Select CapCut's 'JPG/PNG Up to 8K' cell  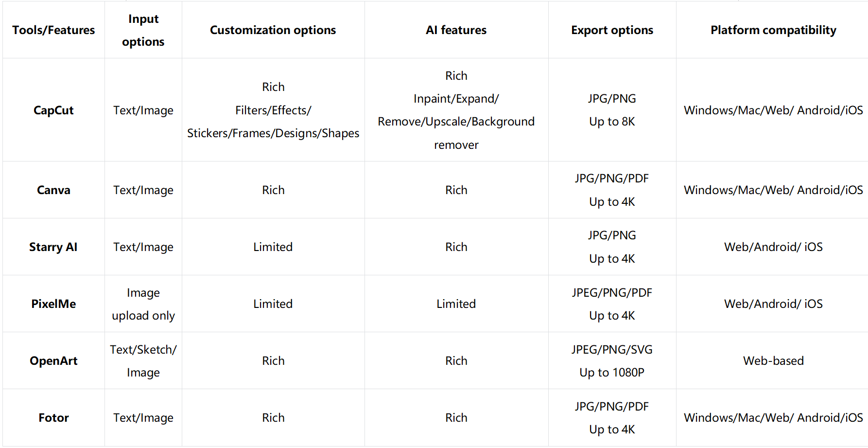click(612, 110)
